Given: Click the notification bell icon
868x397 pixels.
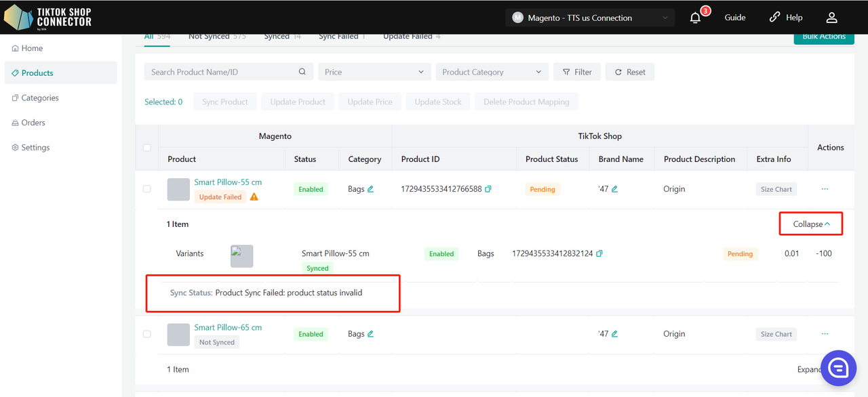Looking at the screenshot, I should (x=695, y=18).
